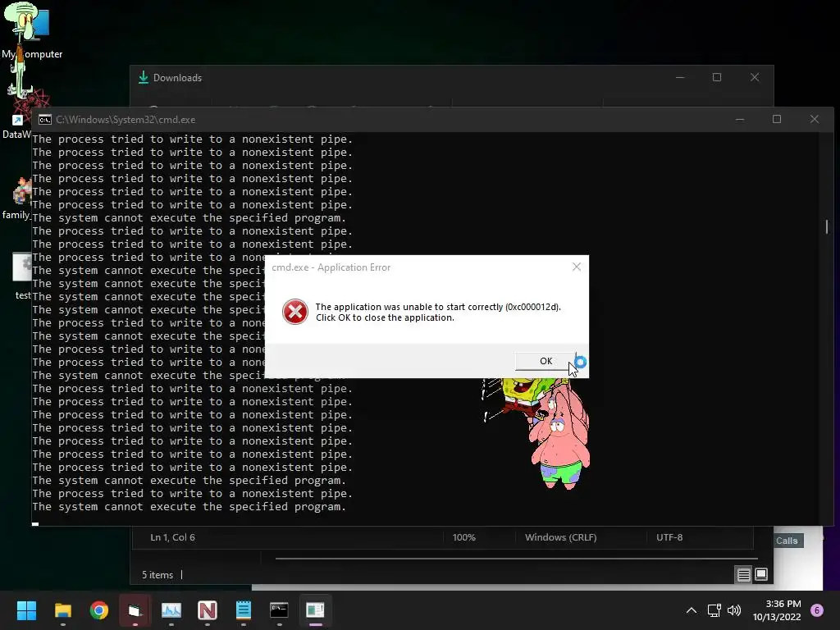The image size is (840, 630).
Task: Open the red N app in taskbar
Action: (208, 610)
